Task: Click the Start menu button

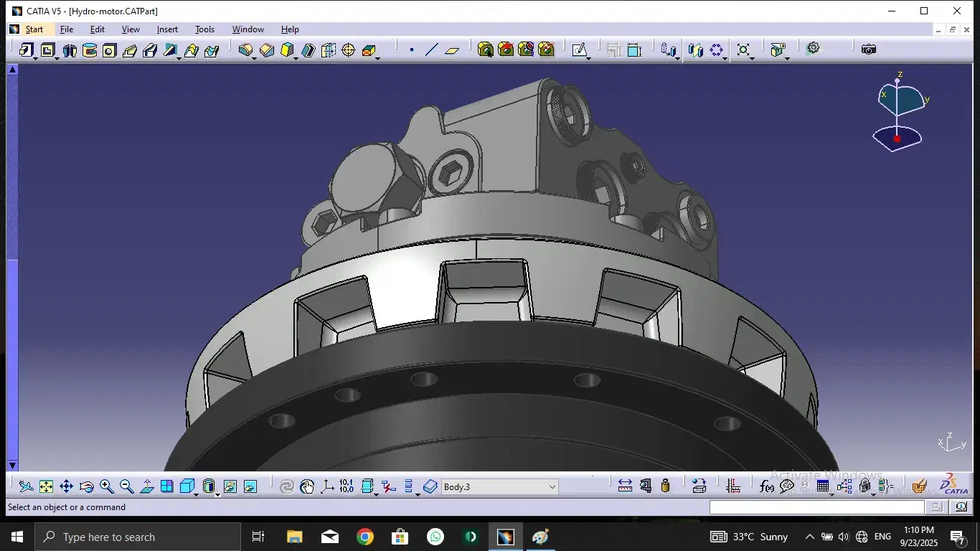Action: [34, 29]
